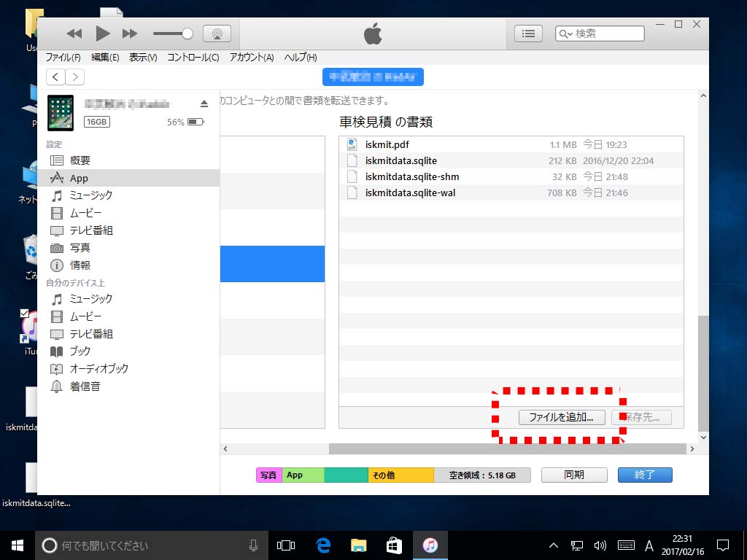Click the Play button in iTunes

103,34
